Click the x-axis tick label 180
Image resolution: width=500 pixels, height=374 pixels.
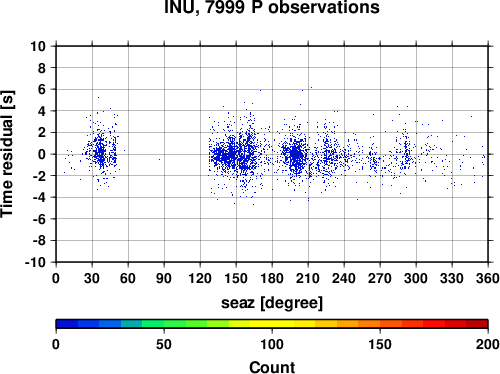(x=272, y=278)
